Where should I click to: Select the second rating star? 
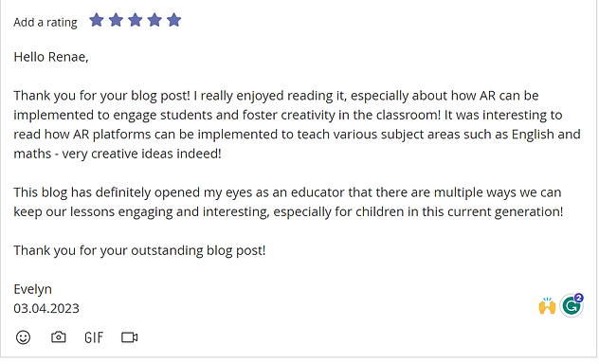coord(116,20)
